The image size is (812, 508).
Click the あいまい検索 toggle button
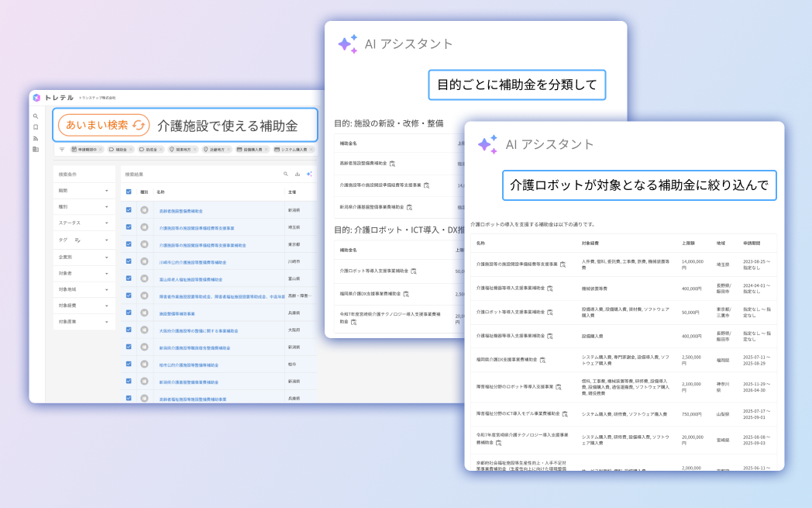pos(103,125)
